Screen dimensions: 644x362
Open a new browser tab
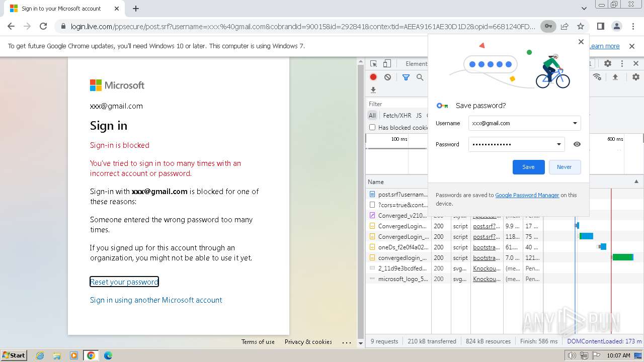point(136,9)
